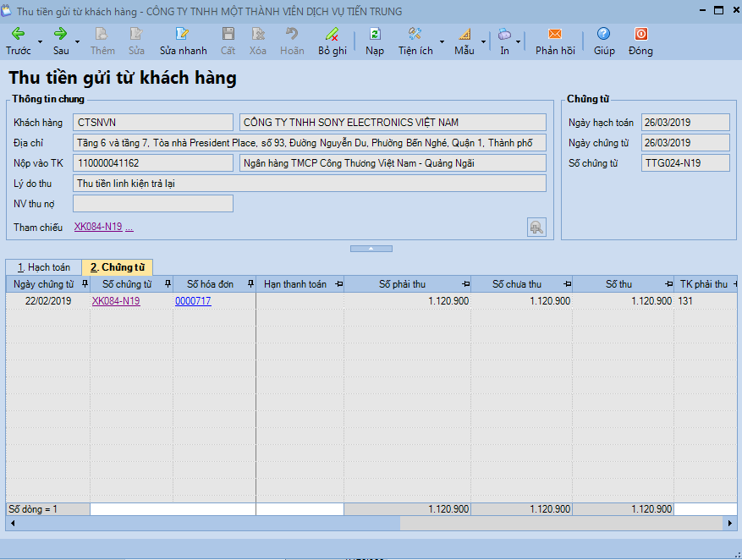Open the Tiện ích utilities tool
Image resolution: width=742 pixels, height=560 pixels.
coord(415,41)
